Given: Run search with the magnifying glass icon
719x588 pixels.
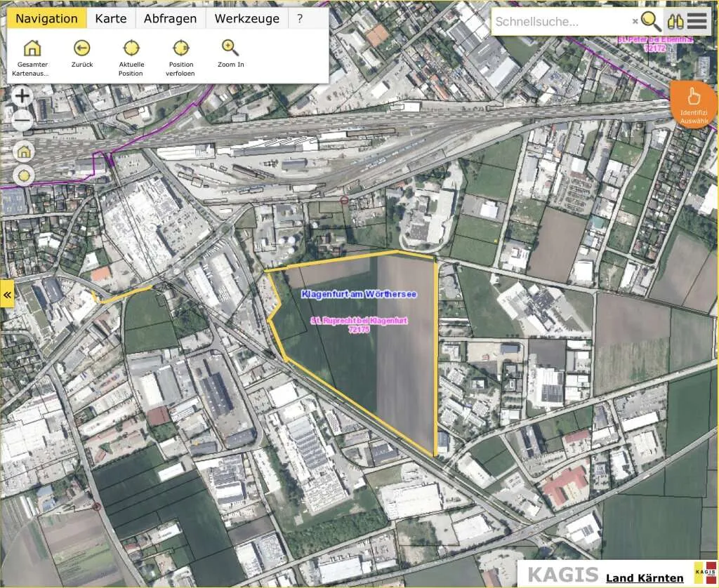Looking at the screenshot, I should tap(651, 21).
